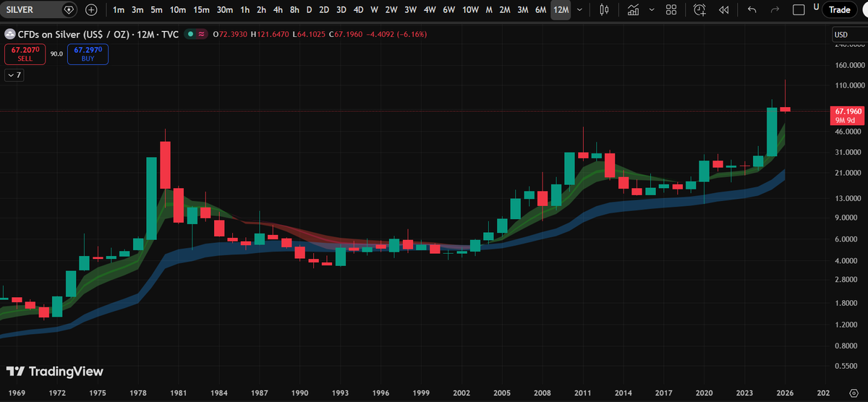Click the SELL 67.207 button

tap(25, 54)
